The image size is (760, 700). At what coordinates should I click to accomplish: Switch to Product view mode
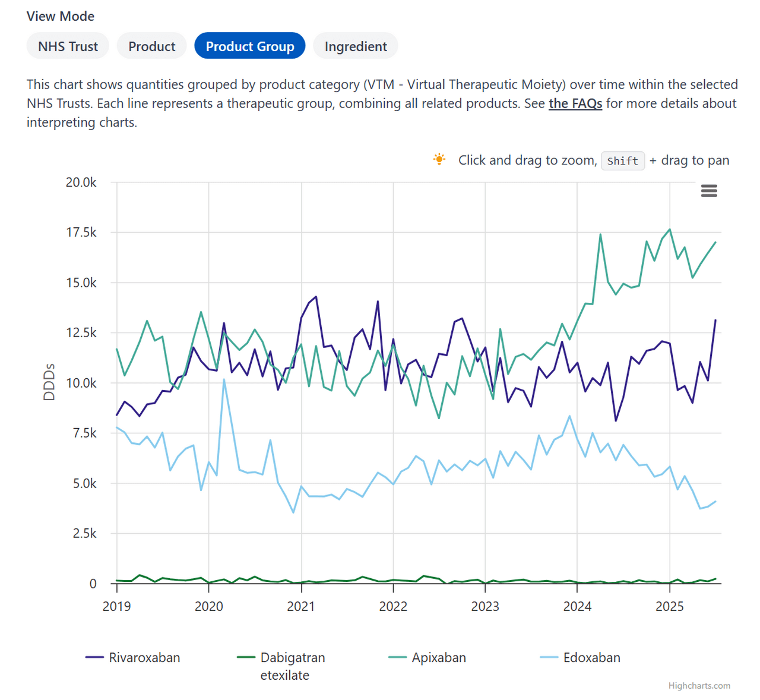[x=152, y=46]
